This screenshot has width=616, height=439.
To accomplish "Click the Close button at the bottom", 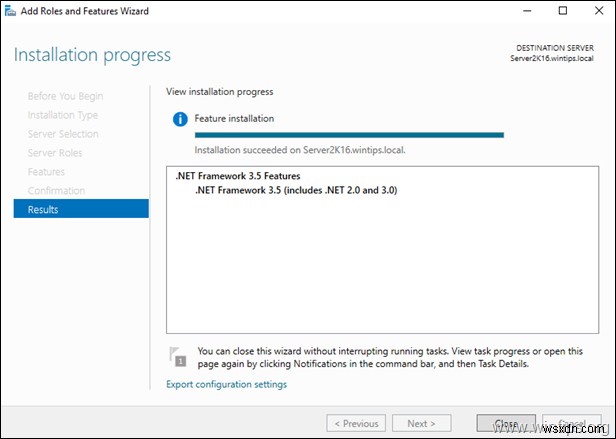I will pyautogui.click(x=506, y=423).
